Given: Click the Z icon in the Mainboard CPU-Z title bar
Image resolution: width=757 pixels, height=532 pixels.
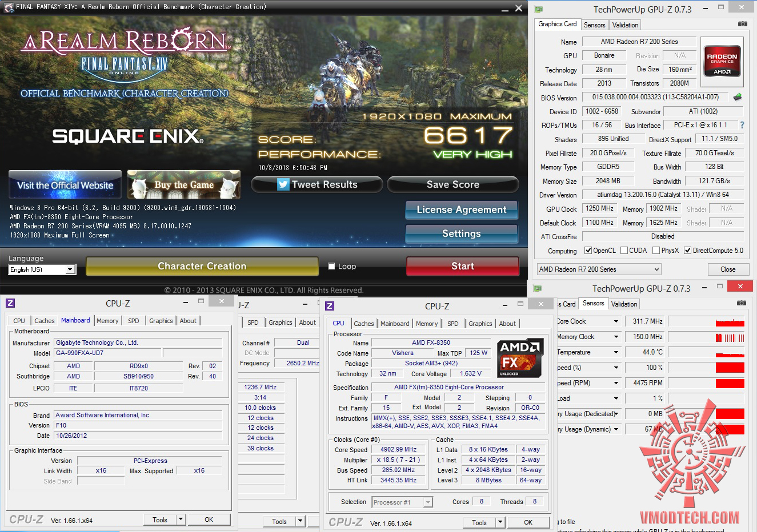Looking at the screenshot, I should coord(10,303).
